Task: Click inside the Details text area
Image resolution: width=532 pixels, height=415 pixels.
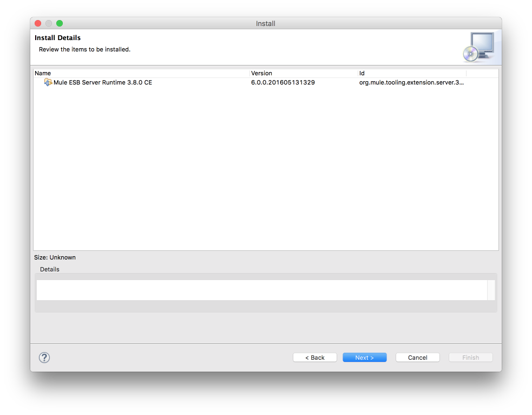Action: pyautogui.click(x=261, y=290)
